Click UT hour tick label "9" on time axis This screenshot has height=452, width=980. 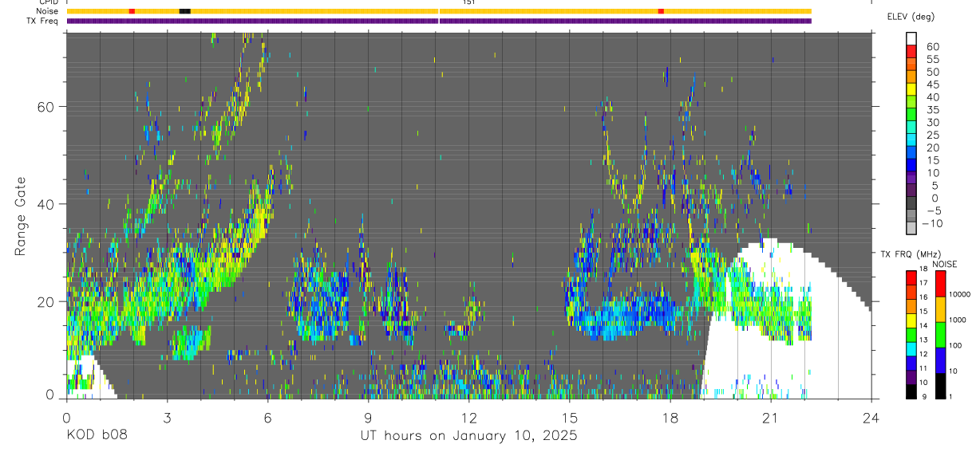pyautogui.click(x=368, y=418)
